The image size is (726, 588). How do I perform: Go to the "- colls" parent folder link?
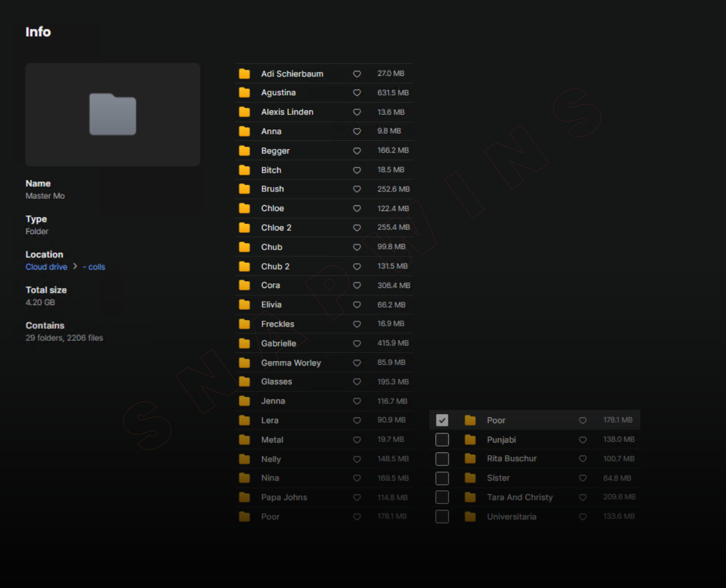[x=94, y=267]
